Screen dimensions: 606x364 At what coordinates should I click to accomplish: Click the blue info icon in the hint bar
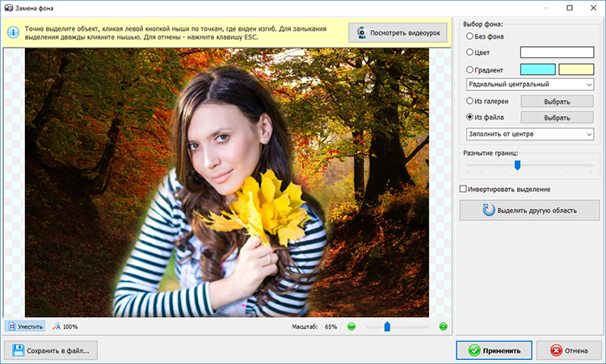[13, 32]
